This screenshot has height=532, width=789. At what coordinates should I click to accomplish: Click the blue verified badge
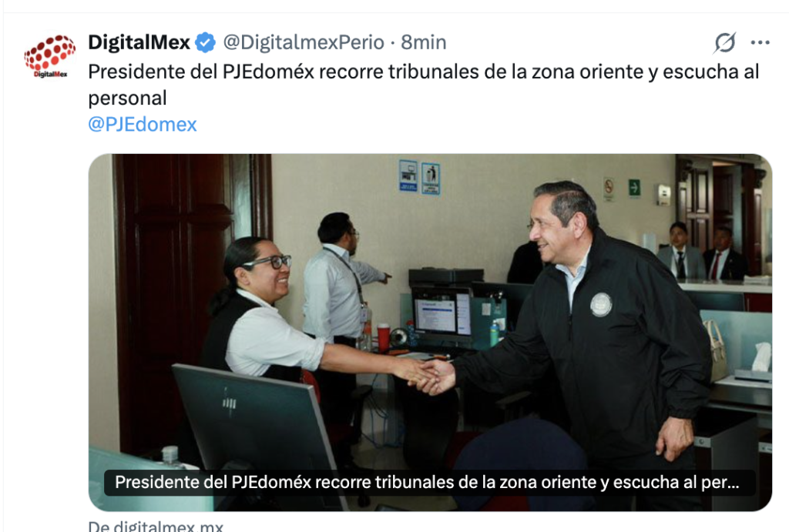(x=205, y=42)
